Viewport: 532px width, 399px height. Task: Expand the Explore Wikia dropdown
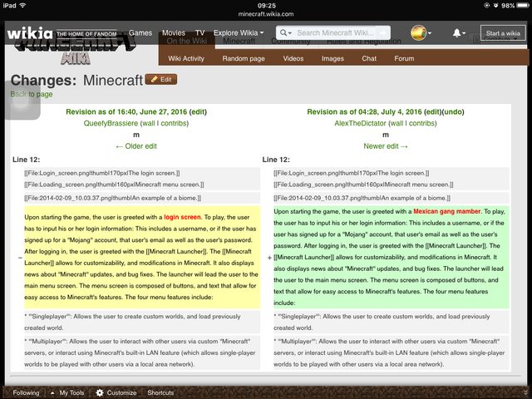239,33
